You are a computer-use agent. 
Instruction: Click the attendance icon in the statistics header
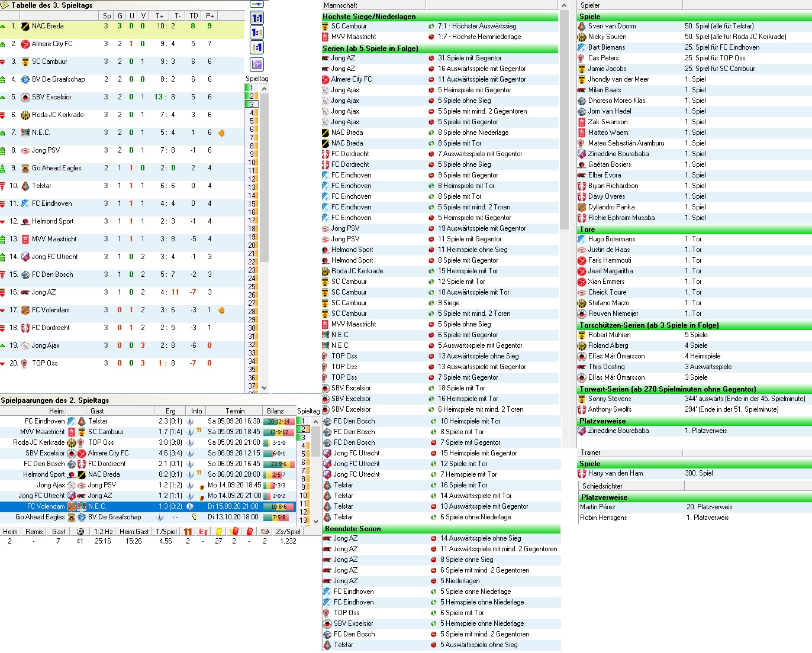coord(265,532)
